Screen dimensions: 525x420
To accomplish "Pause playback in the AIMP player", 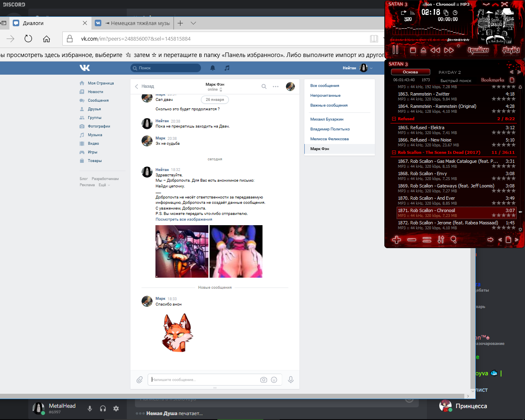I will [395, 50].
